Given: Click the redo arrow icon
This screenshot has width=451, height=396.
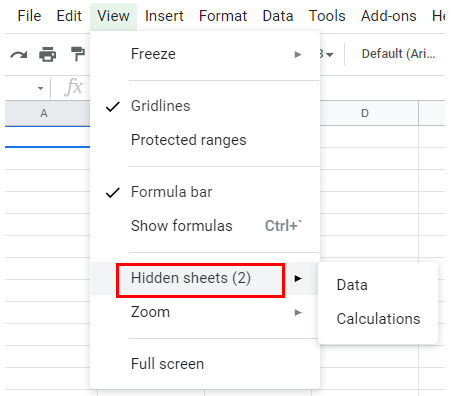Looking at the screenshot, I should 19,54.
